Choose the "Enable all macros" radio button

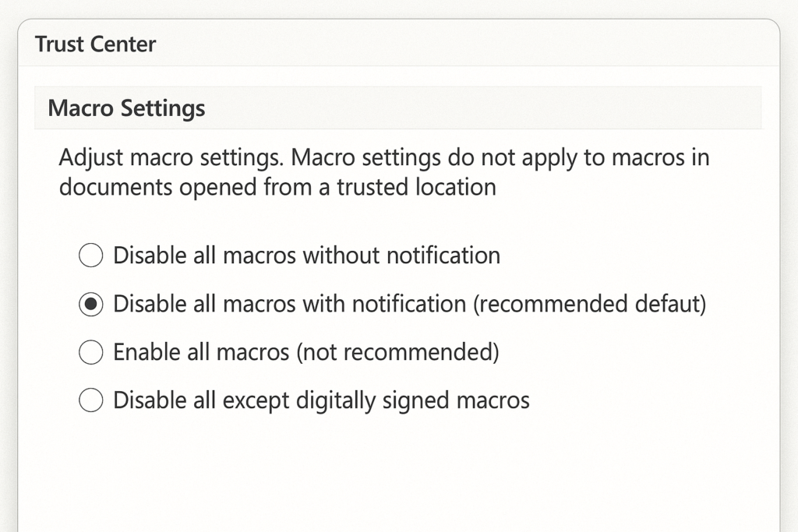click(91, 353)
